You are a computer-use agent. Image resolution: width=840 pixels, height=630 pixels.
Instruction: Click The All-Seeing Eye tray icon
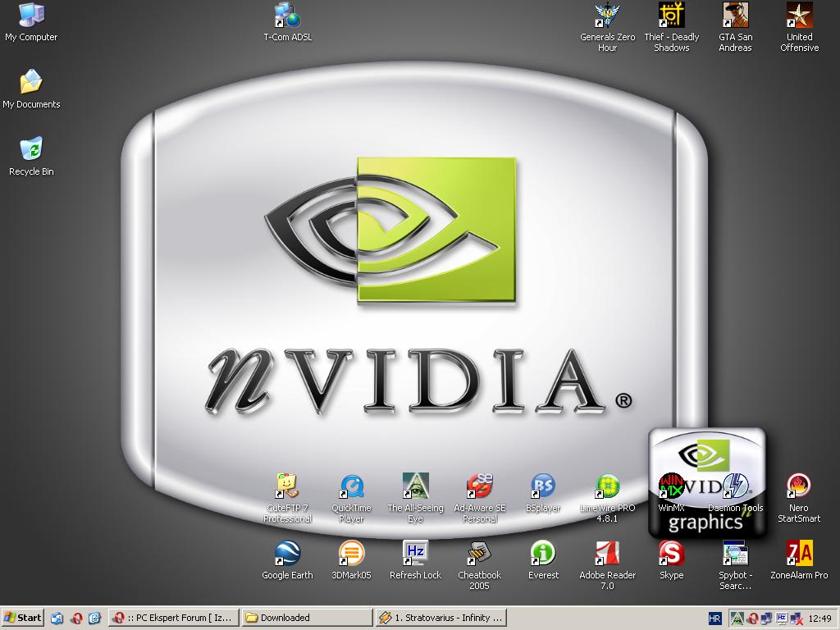(737, 619)
